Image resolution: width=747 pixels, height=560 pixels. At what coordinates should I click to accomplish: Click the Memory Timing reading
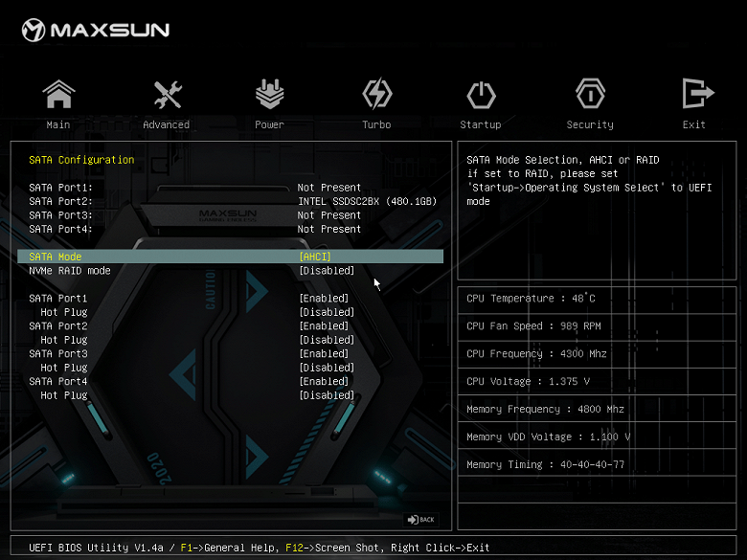546,464
